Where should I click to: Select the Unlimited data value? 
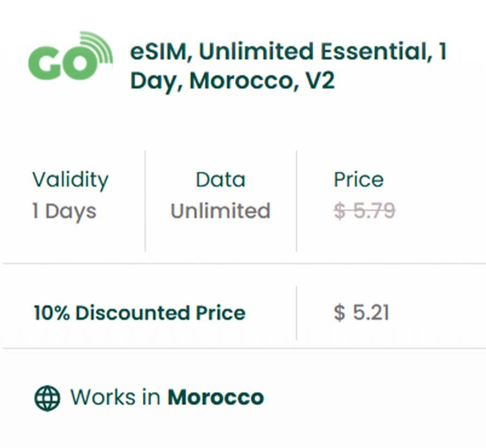[221, 211]
